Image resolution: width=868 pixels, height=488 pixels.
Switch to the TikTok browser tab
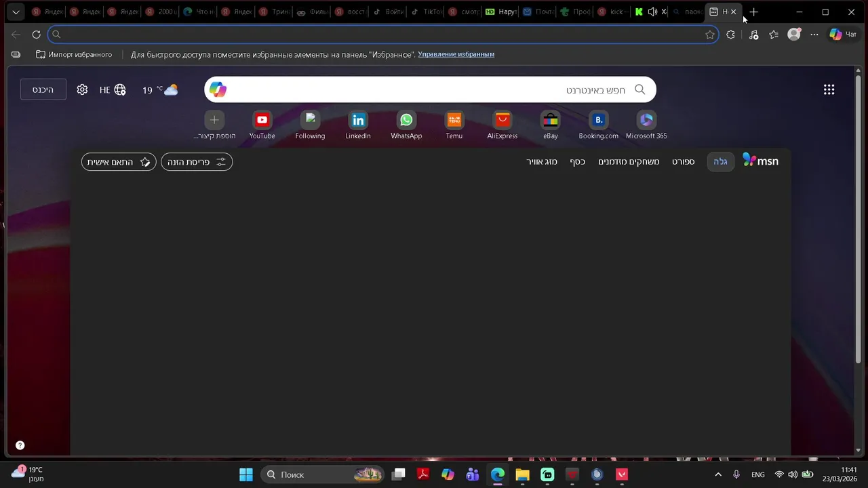coord(425,12)
